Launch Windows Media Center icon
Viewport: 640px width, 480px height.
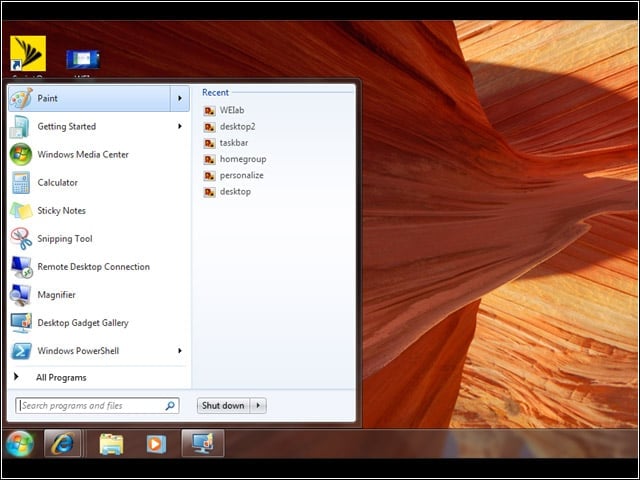pos(20,154)
